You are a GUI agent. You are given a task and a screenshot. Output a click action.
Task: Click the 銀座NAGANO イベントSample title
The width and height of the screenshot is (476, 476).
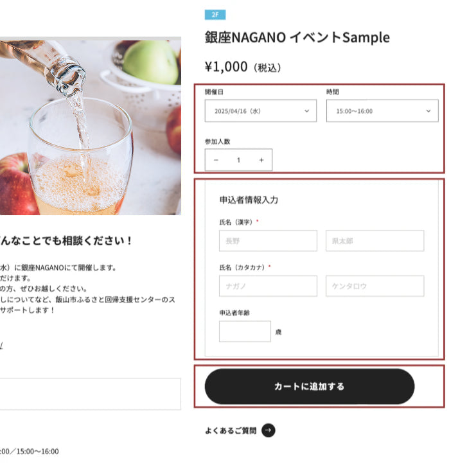[x=297, y=37]
